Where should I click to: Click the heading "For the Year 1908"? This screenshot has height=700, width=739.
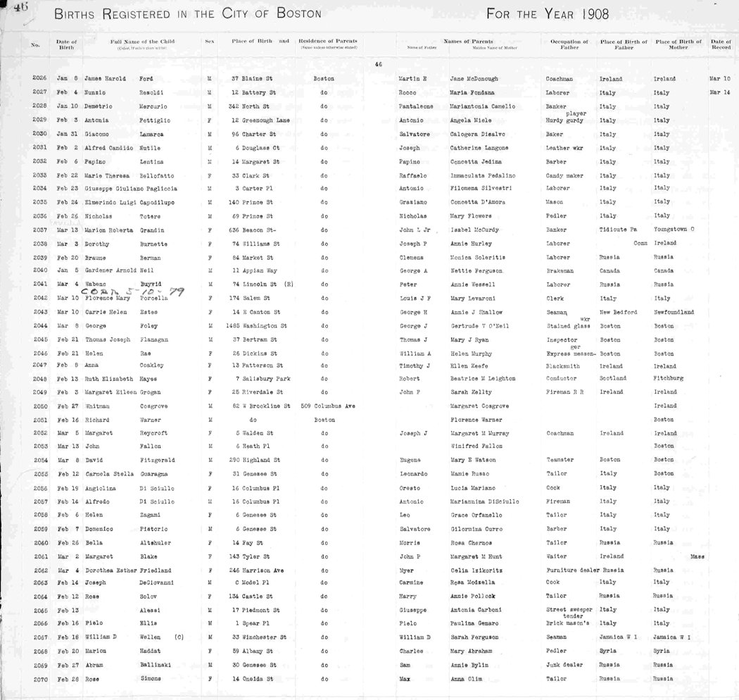(547, 13)
